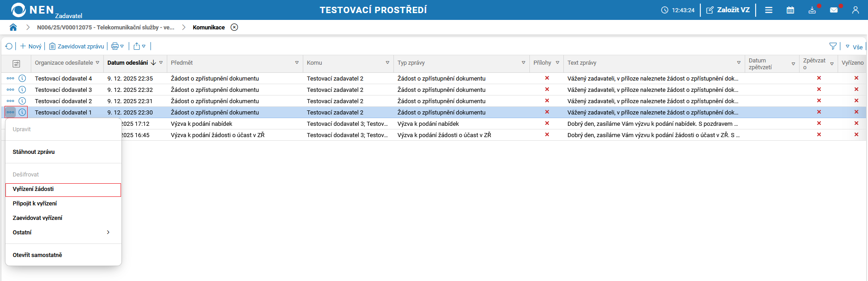Image resolution: width=868 pixels, height=281 pixels.
Task: Close the Komunikace breadcrumb with X icon
Action: pos(234,27)
